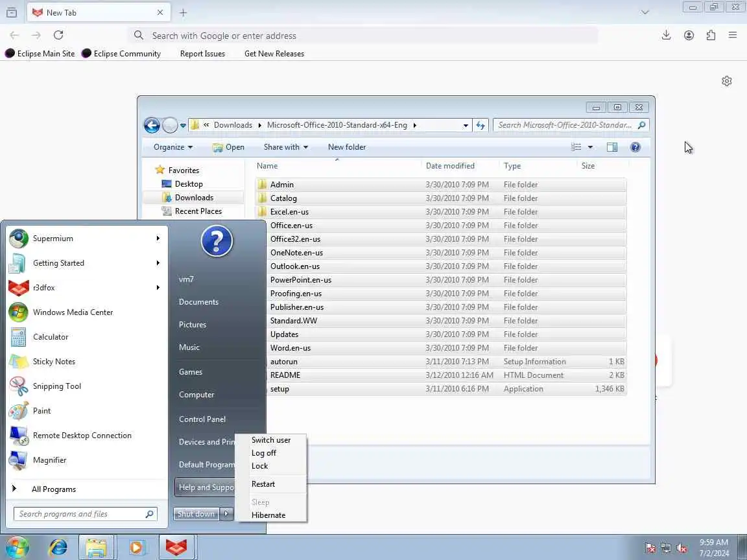Click New folder in Explorer toolbar
The width and height of the screenshot is (747, 560).
point(347,147)
